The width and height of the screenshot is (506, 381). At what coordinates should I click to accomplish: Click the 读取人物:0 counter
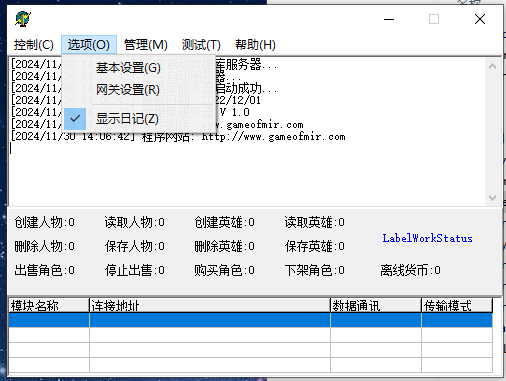pyautogui.click(x=135, y=222)
